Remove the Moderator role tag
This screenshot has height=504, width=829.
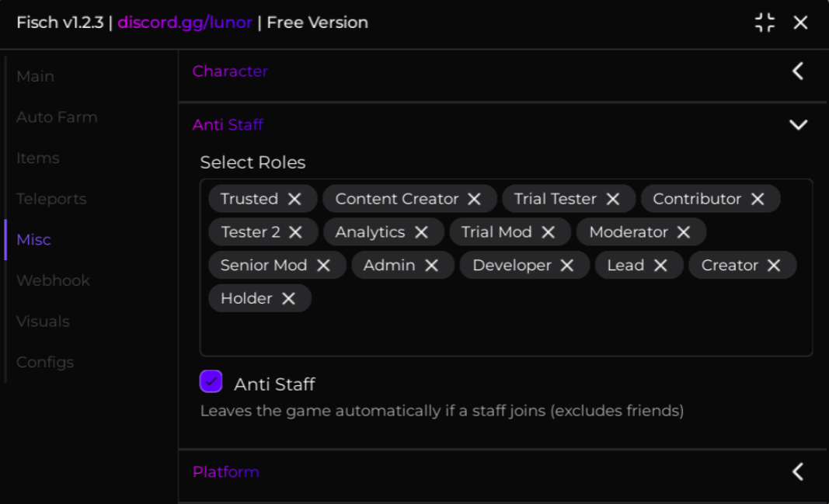coord(684,232)
